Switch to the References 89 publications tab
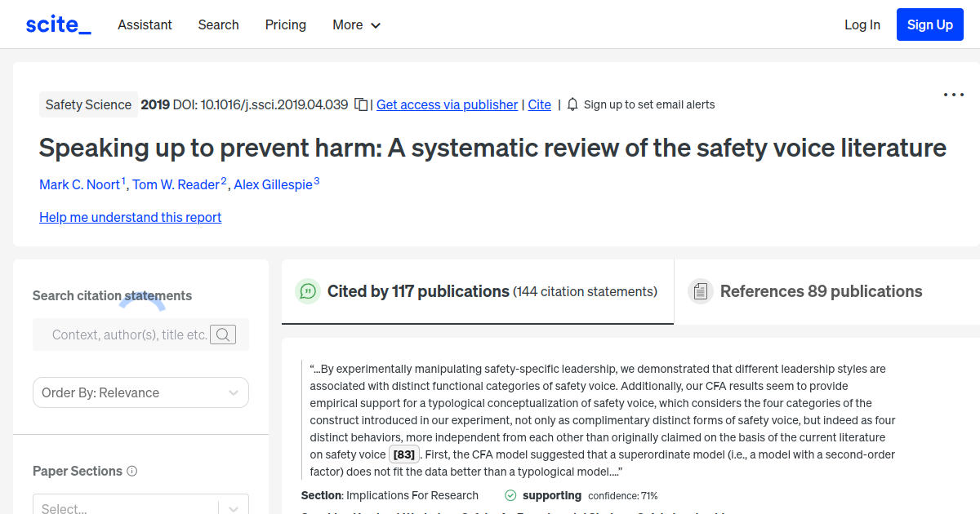 coord(821,291)
